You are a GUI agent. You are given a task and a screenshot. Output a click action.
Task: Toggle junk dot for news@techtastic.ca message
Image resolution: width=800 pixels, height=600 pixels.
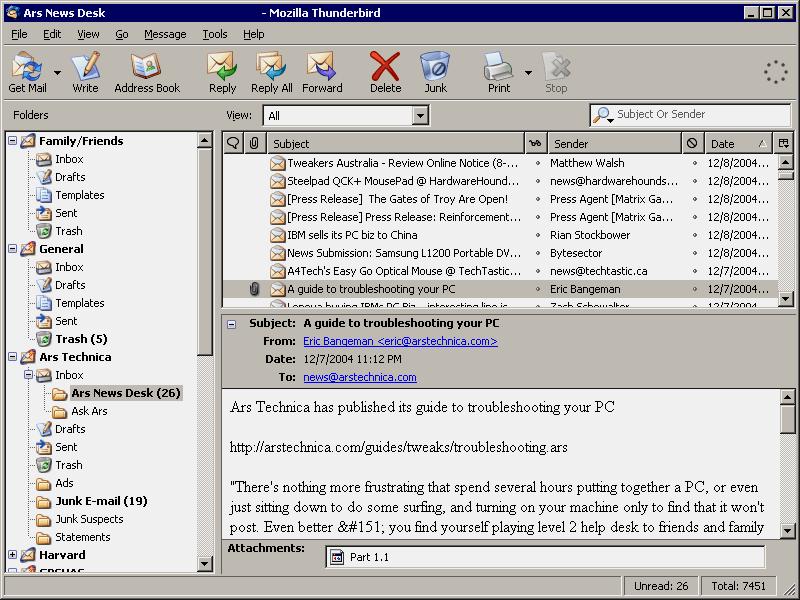pos(694,271)
